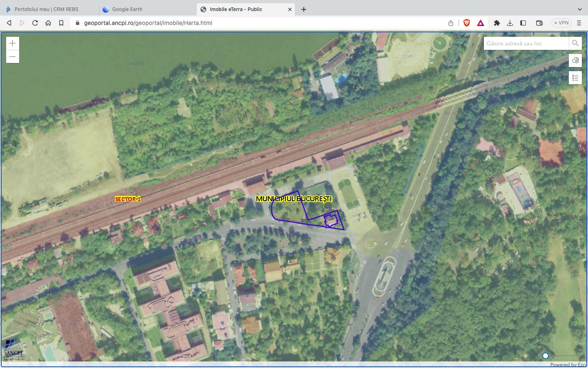
Task: Open the map layer list
Action: pyautogui.click(x=575, y=78)
